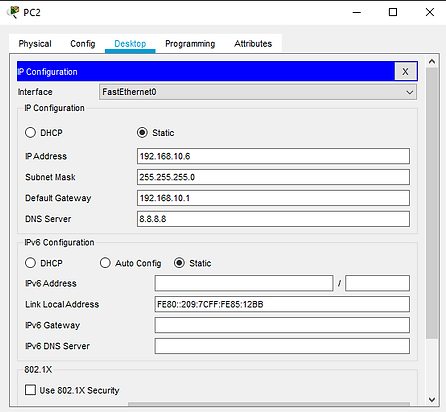Screen dimensions: 446x412
Task: Select IPv4 DHCP radio button
Action: coord(30,132)
